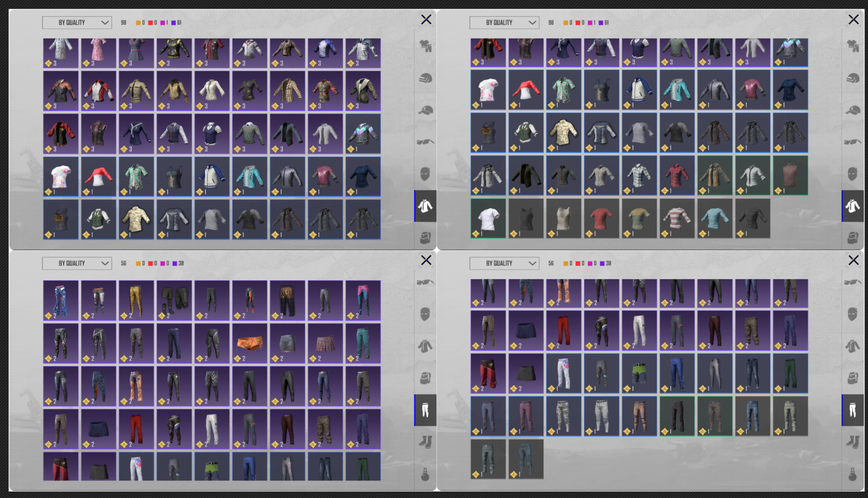
Task: Click orange quality counter in top-left panel
Action: 141,23
